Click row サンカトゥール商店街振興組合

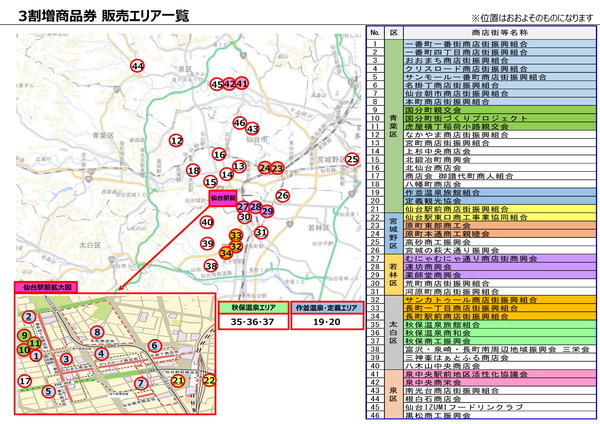[x=500, y=300]
